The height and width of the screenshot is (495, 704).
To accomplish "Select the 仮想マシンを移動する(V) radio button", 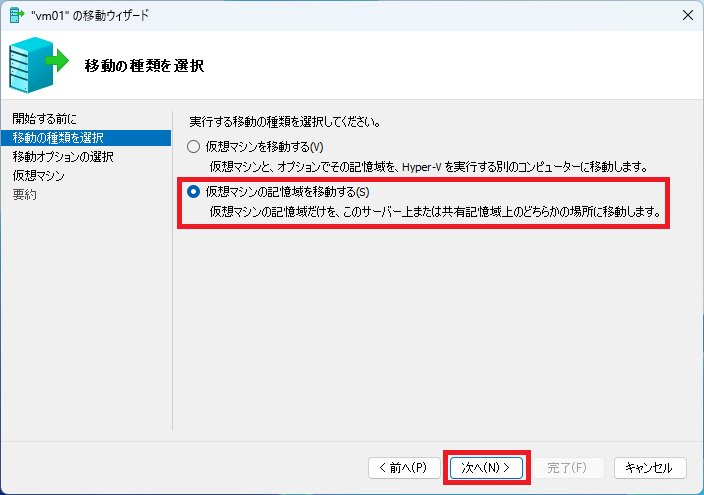I will [194, 147].
